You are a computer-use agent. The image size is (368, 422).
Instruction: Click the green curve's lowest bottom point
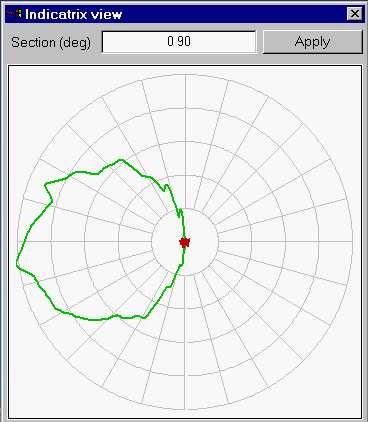pos(95,320)
